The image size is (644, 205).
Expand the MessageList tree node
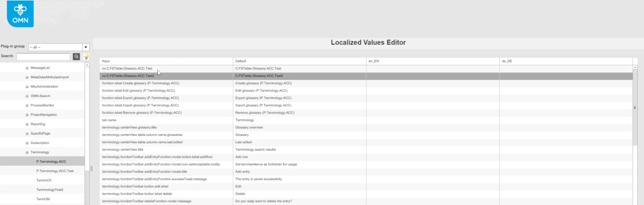pos(27,68)
